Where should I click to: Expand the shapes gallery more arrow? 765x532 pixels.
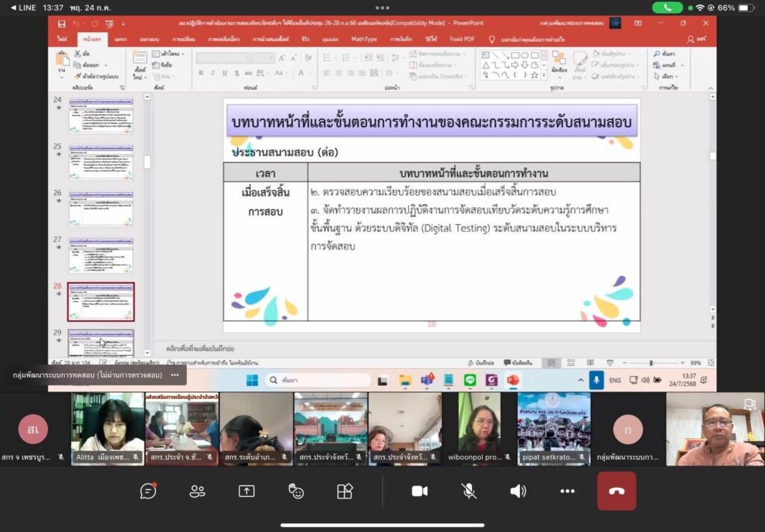(543, 75)
